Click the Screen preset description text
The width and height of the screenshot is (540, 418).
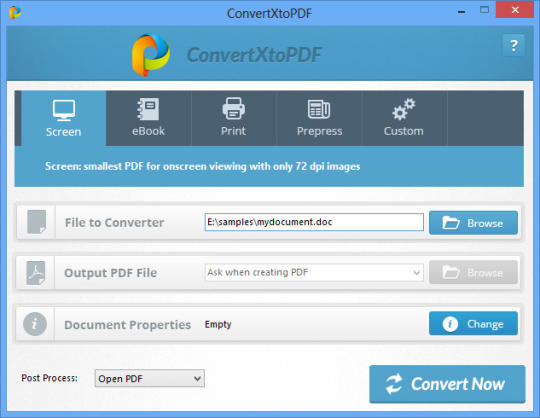click(x=202, y=167)
